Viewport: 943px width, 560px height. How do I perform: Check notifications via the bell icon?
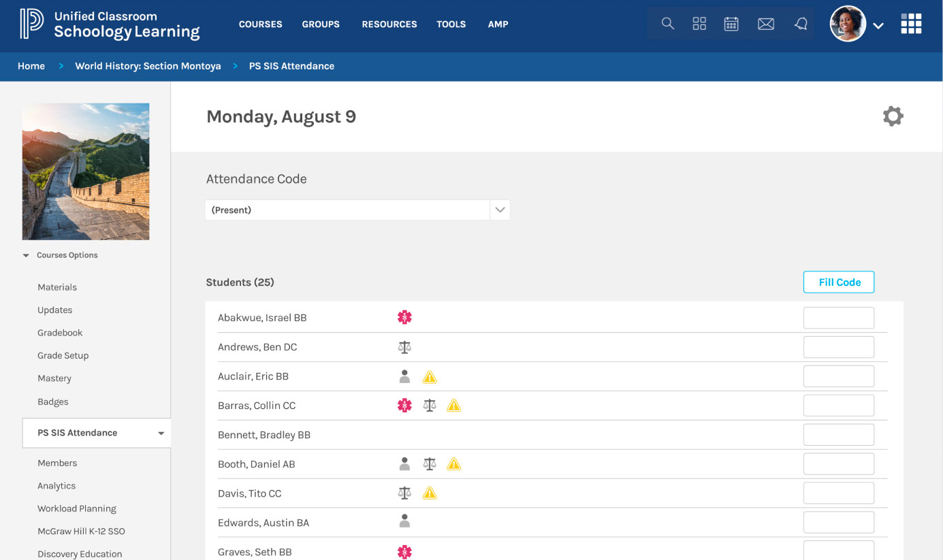801,23
